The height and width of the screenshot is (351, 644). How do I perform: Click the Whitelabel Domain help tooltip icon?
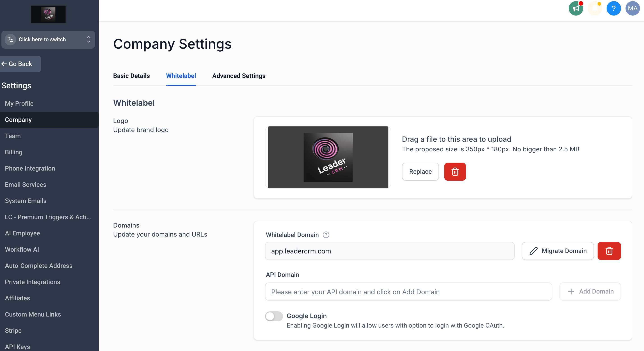coord(326,235)
